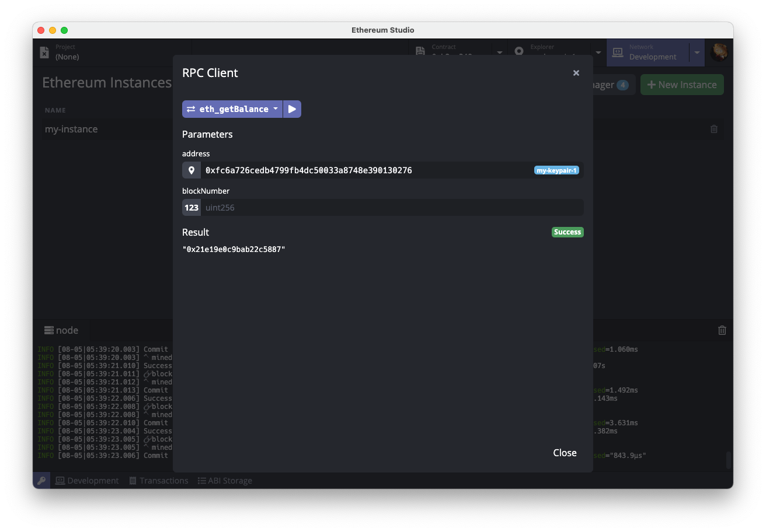Open the Explorer dropdown arrow
The image size is (766, 532).
click(x=598, y=52)
